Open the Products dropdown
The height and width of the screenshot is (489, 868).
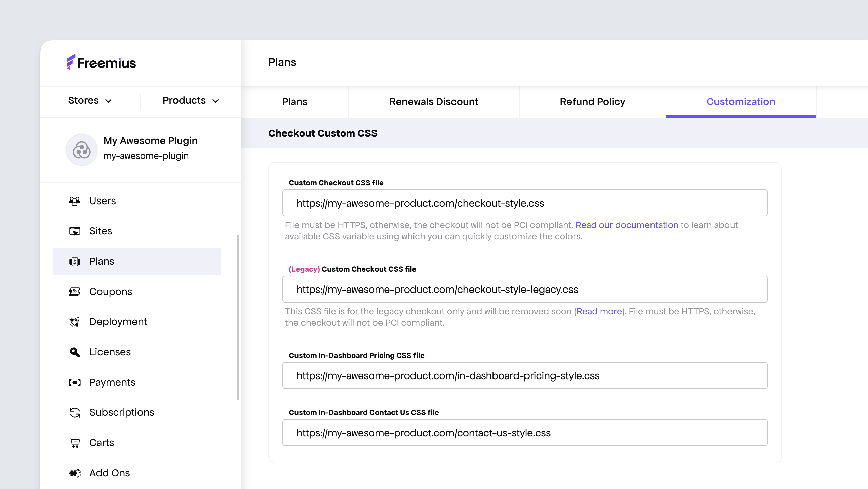tap(191, 101)
